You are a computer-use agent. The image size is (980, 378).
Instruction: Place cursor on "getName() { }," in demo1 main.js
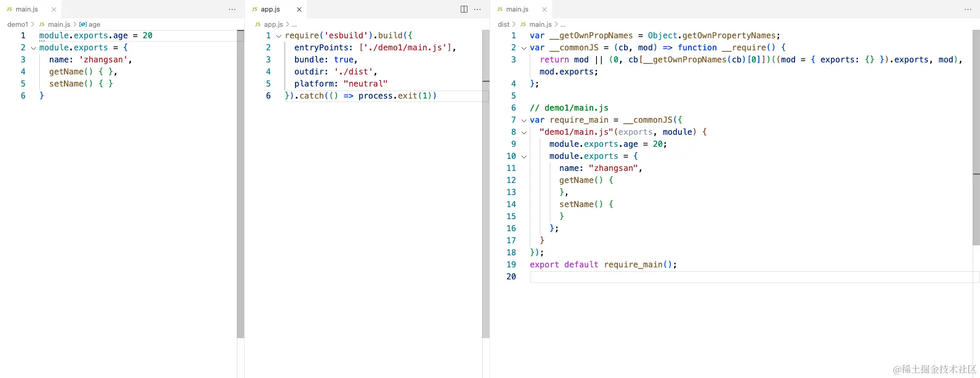tap(83, 72)
